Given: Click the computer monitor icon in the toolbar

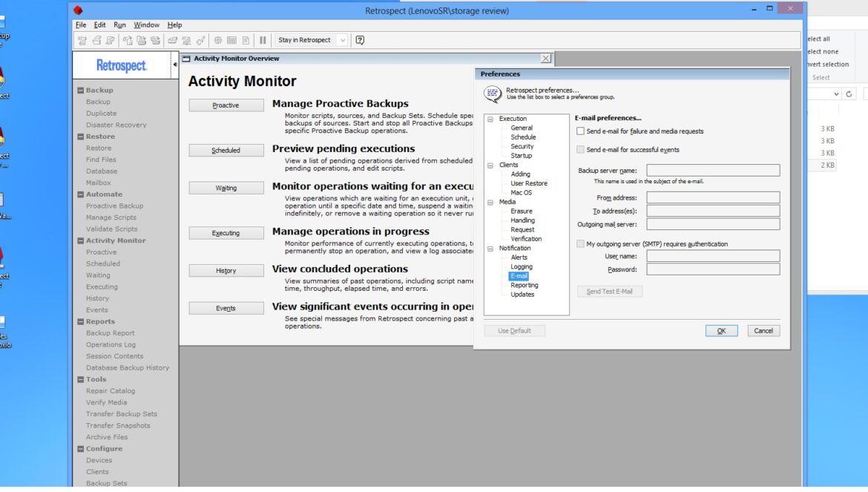Looking at the screenshot, I should point(186,40).
